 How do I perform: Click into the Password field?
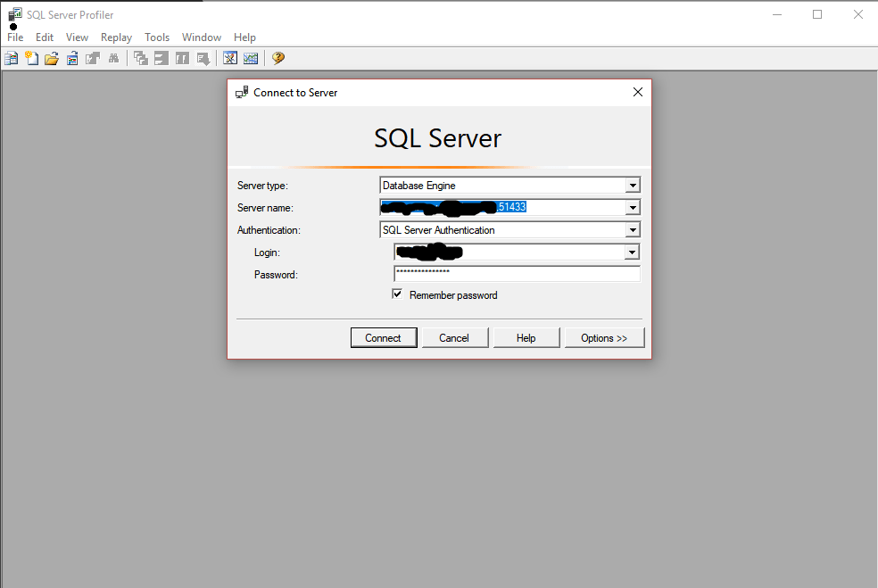coord(517,274)
